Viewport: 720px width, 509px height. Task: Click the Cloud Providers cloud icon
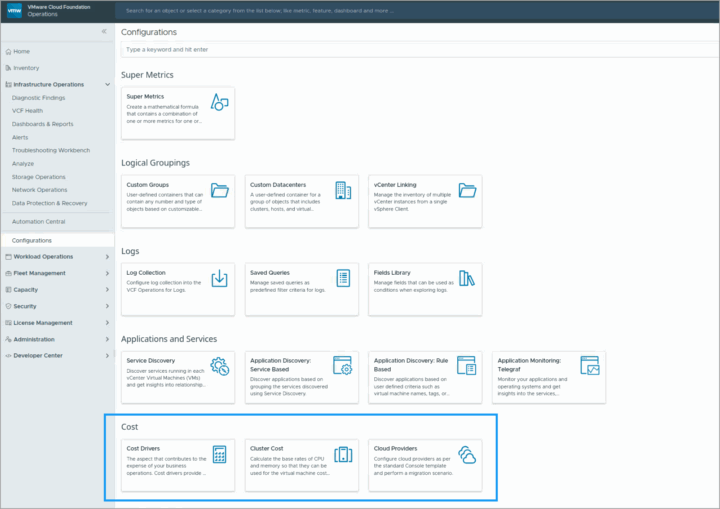(467, 454)
